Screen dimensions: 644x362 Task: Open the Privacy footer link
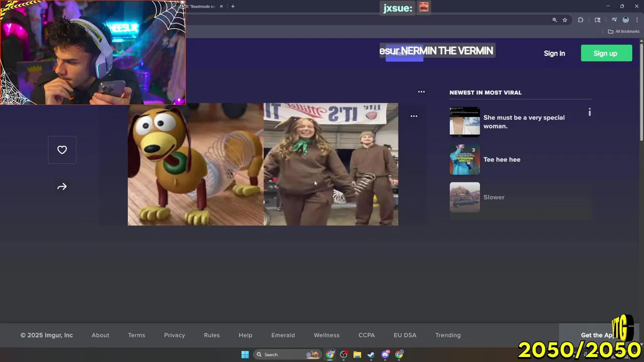[x=175, y=335]
